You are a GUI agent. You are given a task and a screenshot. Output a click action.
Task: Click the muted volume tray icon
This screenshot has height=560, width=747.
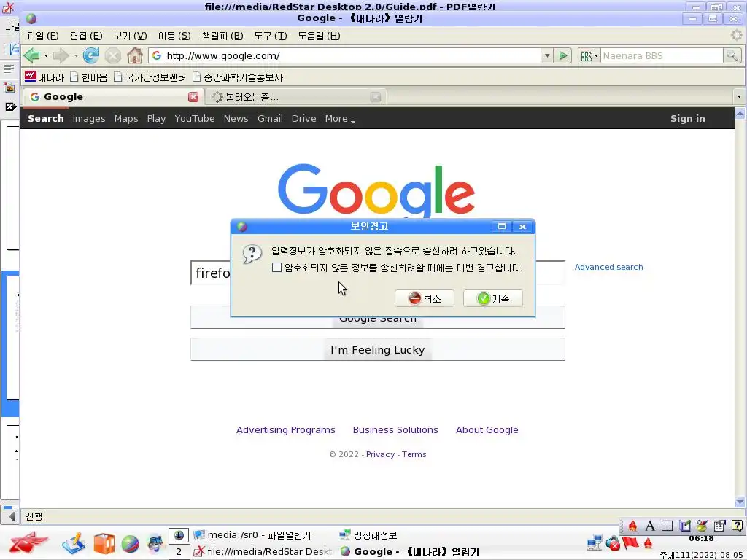(613, 542)
